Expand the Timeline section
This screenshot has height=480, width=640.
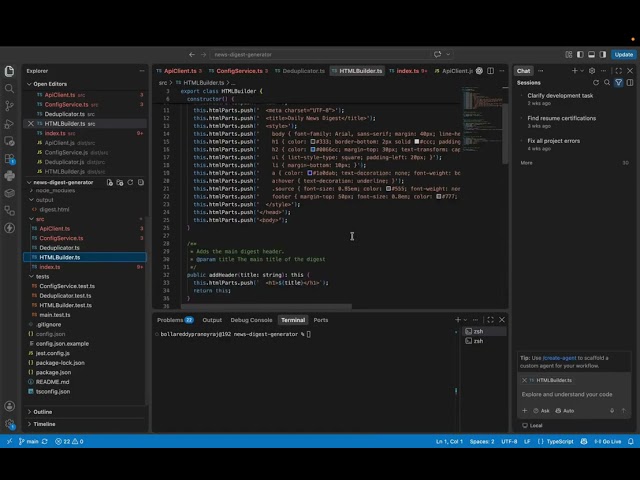[44, 424]
